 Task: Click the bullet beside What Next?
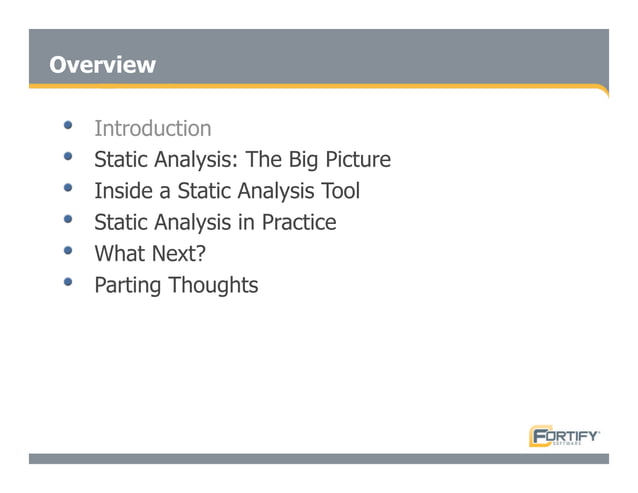pos(68,250)
